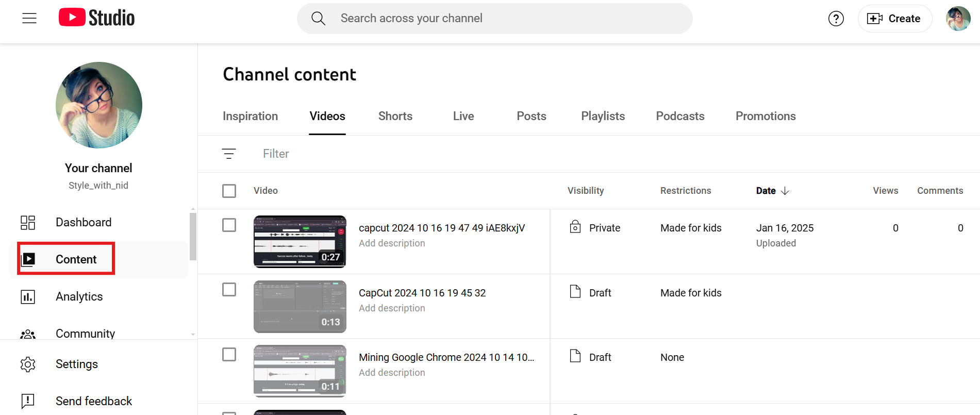Switch to the Shorts tab
This screenshot has width=980, height=415.
(395, 116)
